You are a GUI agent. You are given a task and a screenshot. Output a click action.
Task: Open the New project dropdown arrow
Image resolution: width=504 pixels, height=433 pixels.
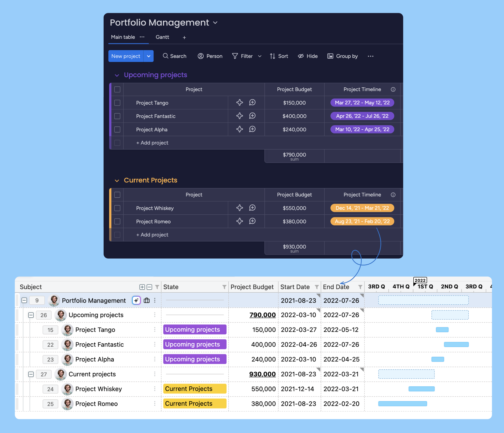tap(149, 56)
